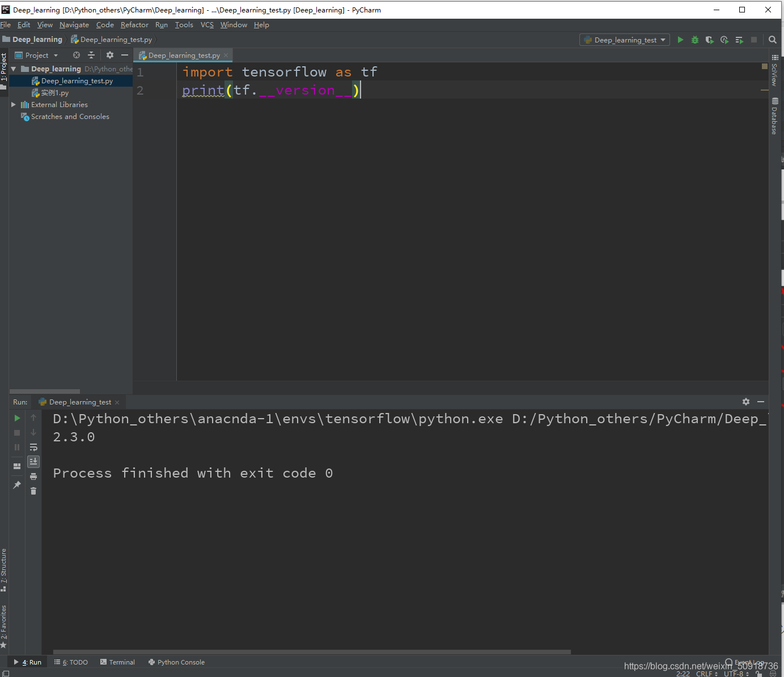The width and height of the screenshot is (784, 677).
Task: Open the 4: Run tool window tab
Action: 28,662
